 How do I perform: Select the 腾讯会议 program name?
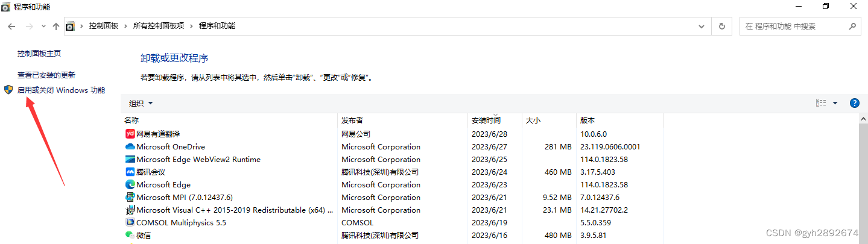tap(151, 172)
